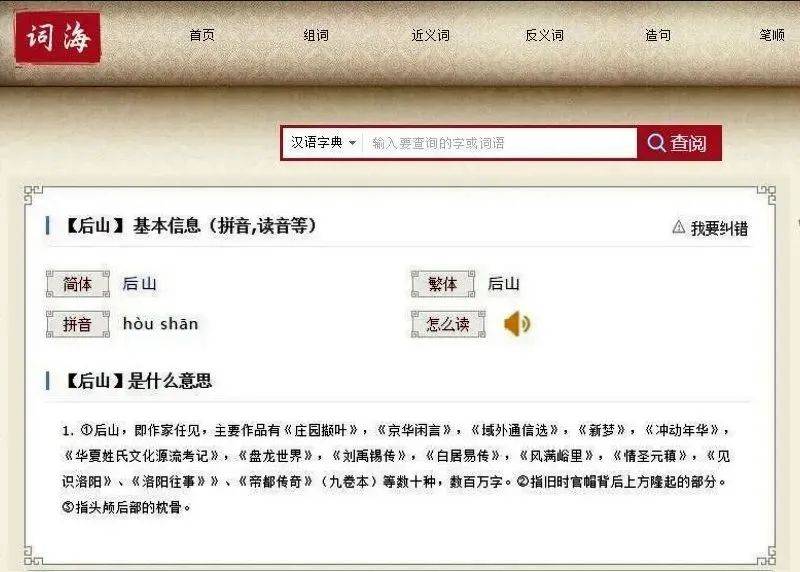Select the 汉语字典 dictionary type selector

[323, 143]
